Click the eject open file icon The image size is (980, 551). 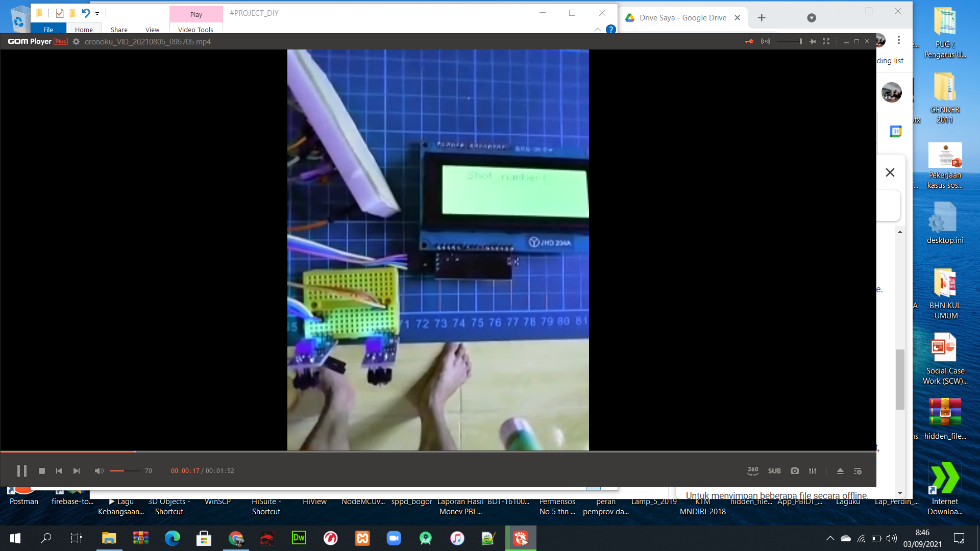[840, 471]
